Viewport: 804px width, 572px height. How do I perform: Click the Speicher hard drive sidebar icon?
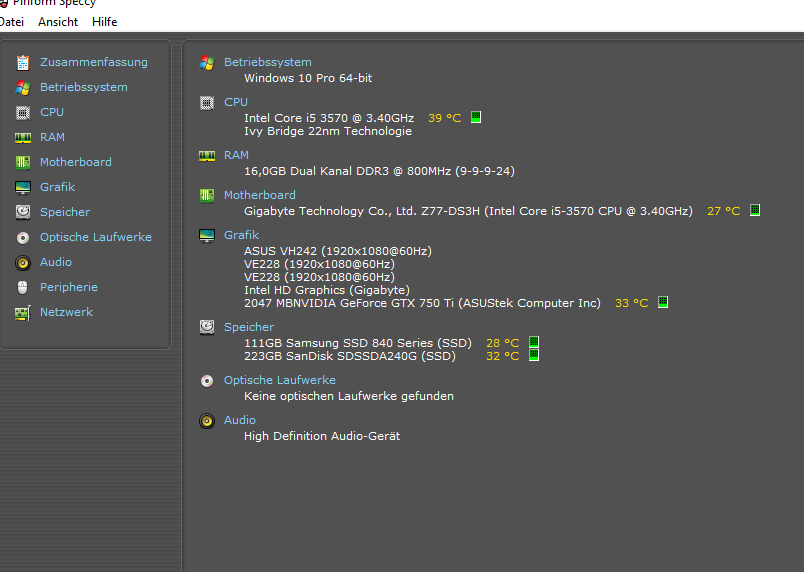(x=23, y=212)
